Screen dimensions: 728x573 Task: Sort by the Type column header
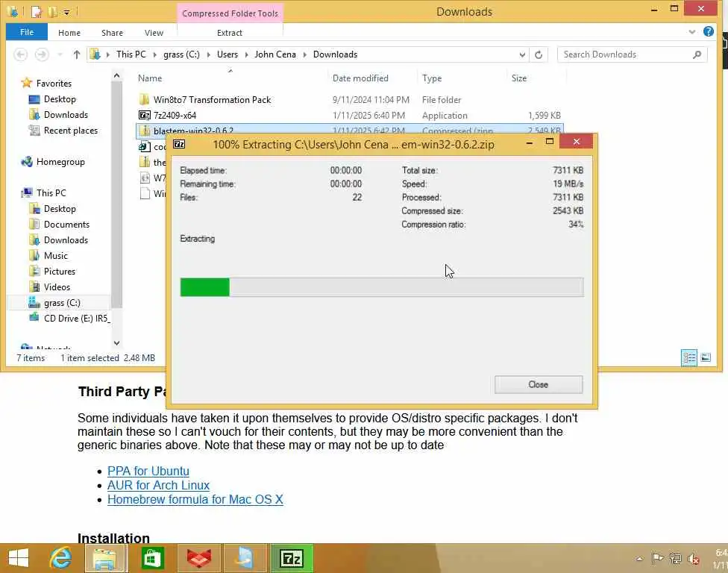point(432,78)
